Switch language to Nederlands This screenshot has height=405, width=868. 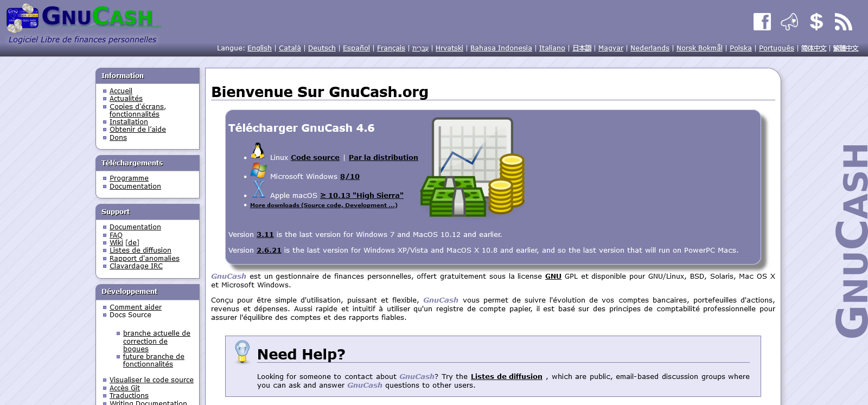[x=650, y=48]
